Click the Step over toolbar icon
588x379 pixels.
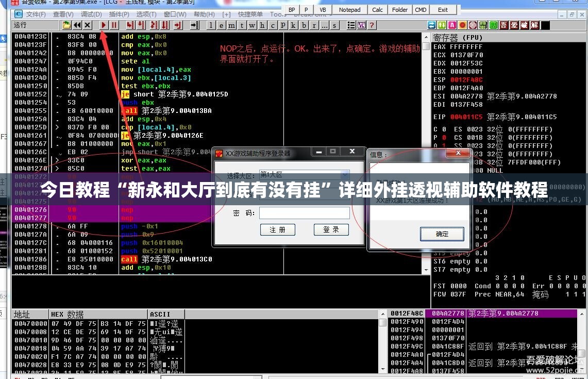click(x=141, y=25)
